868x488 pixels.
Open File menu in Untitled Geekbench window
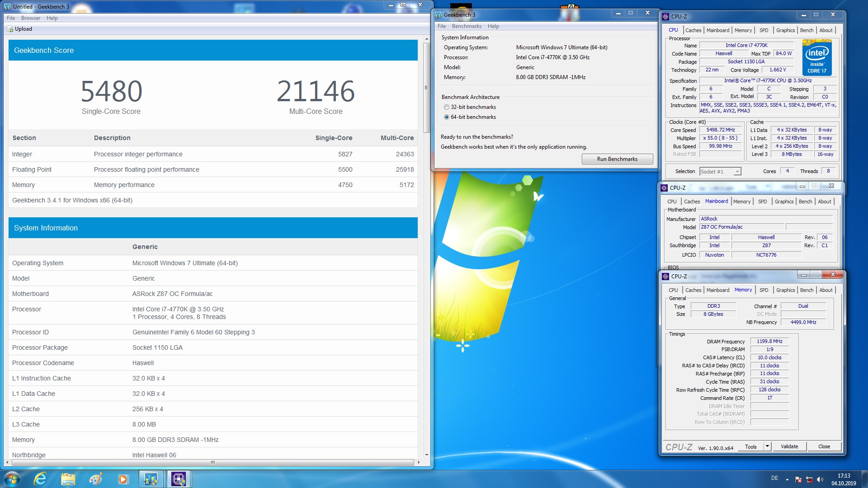11,18
